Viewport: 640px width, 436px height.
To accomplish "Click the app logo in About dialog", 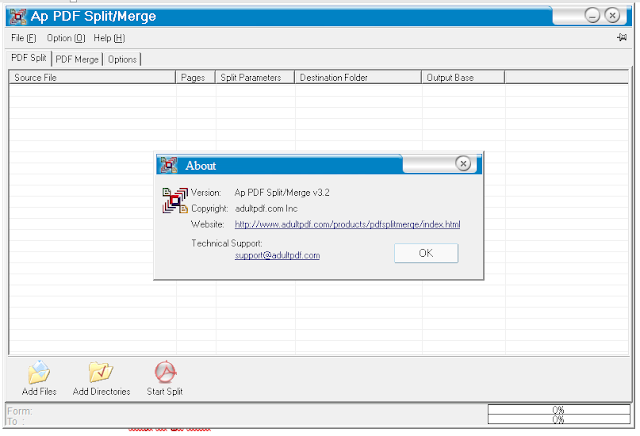I will coord(175,200).
